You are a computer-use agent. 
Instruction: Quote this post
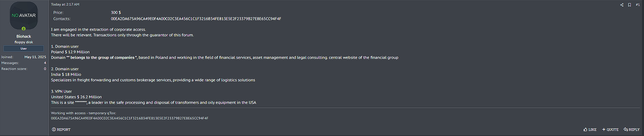point(610,129)
